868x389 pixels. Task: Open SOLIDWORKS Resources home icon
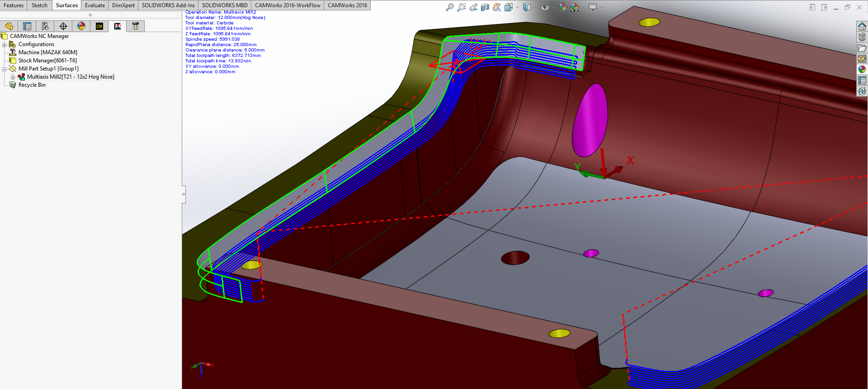click(862, 26)
